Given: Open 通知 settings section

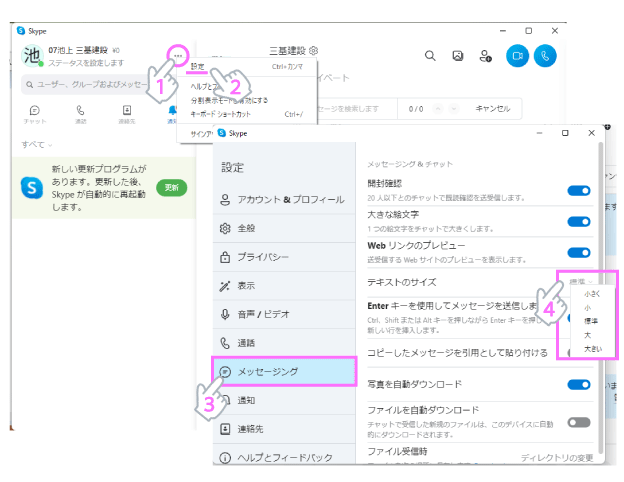Looking at the screenshot, I should [284, 400].
